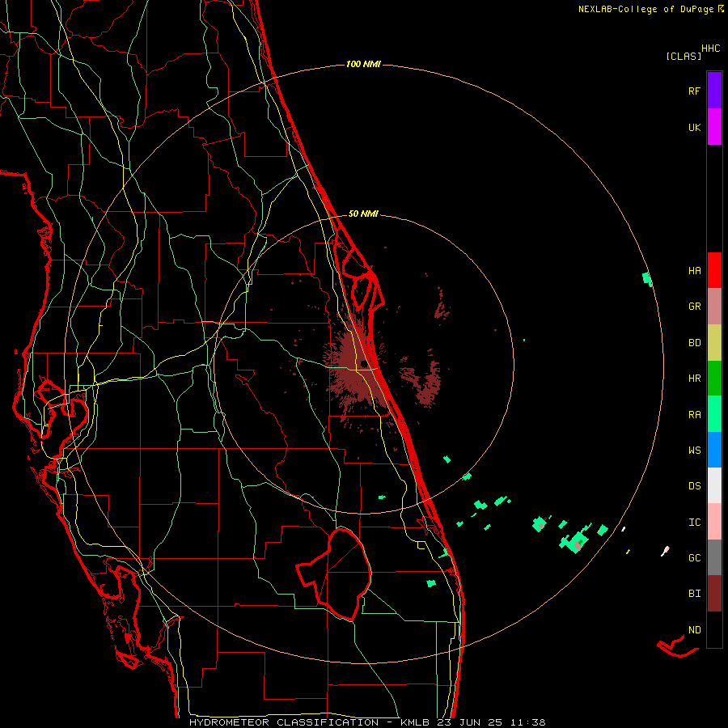Click the '100 NMI' range ring label
The height and width of the screenshot is (728, 728).
pos(363,64)
